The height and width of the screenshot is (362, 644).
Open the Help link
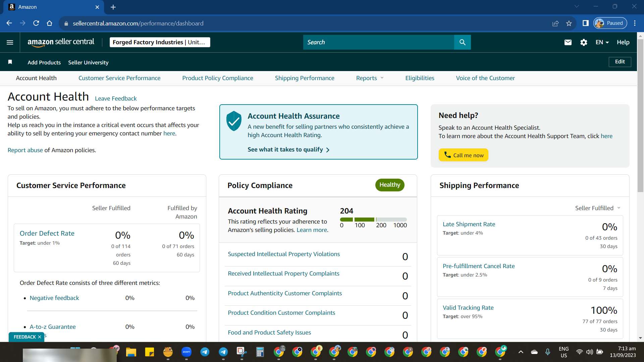623,42
